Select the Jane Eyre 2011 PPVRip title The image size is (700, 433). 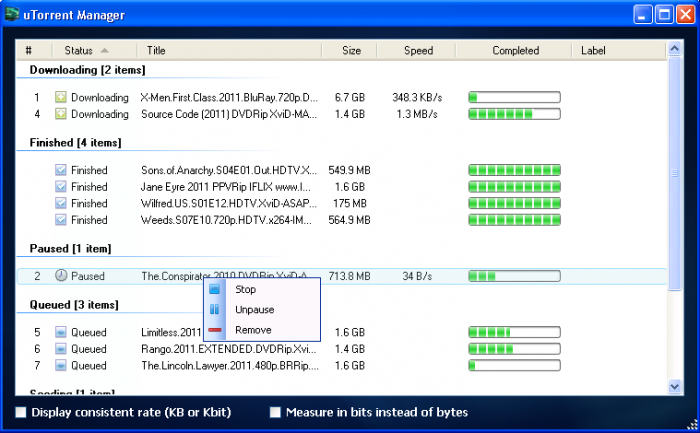(225, 187)
